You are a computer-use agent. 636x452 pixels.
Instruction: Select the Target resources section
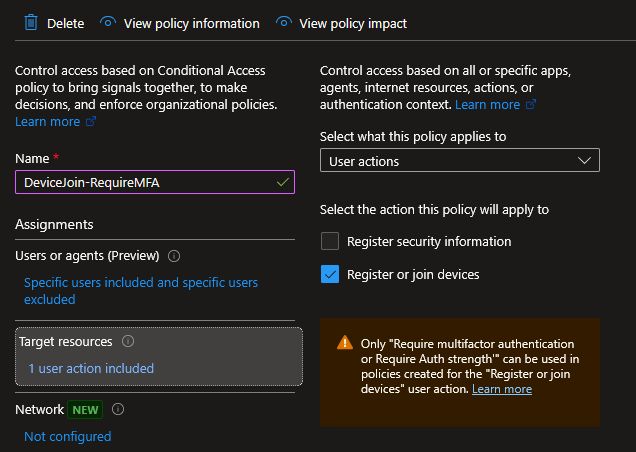[x=158, y=355]
